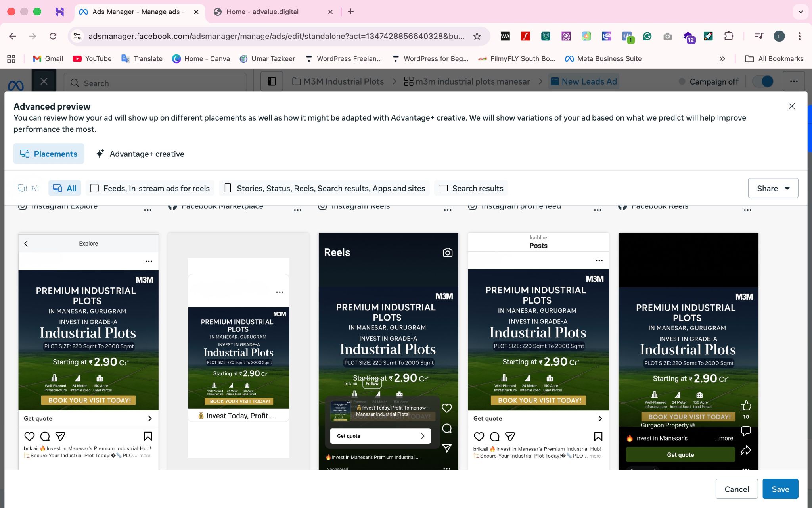Switch to Advantage+ creative tab

(140, 154)
